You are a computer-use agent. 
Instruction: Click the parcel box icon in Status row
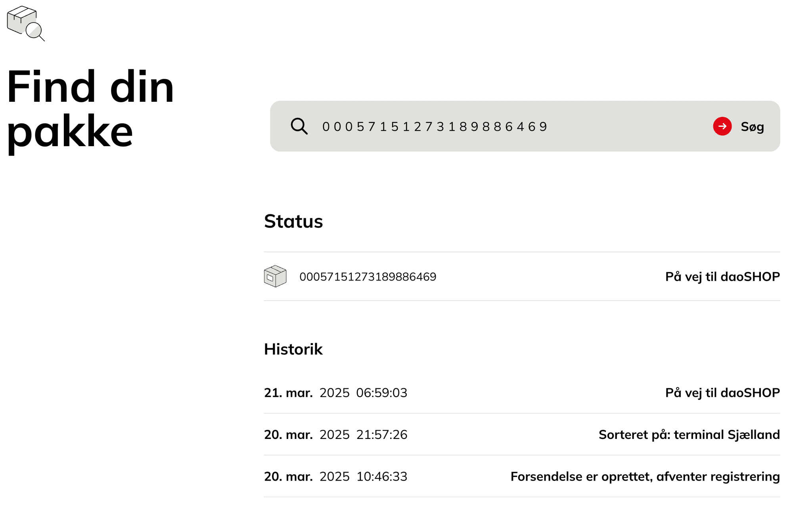coord(275,276)
